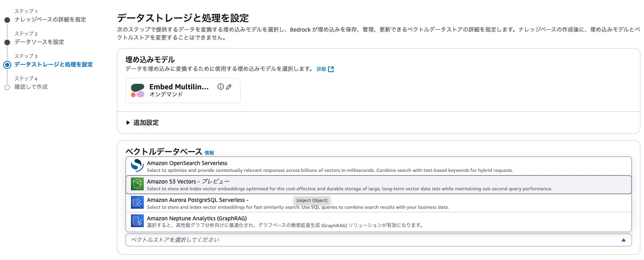Click the external link icon next to 詳細
The width and height of the screenshot is (644, 260).
click(331, 69)
